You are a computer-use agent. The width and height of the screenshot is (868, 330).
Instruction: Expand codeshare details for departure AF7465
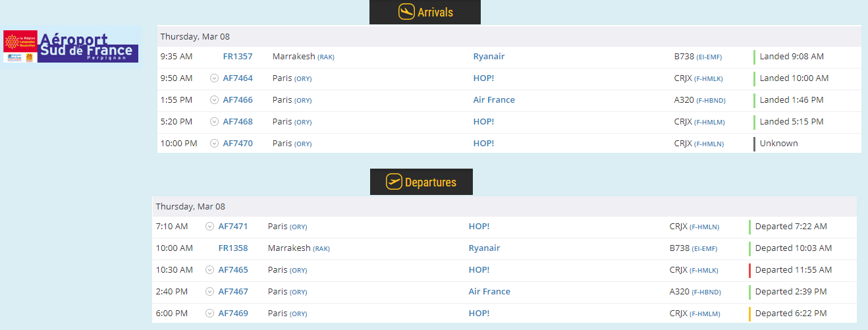click(x=209, y=270)
